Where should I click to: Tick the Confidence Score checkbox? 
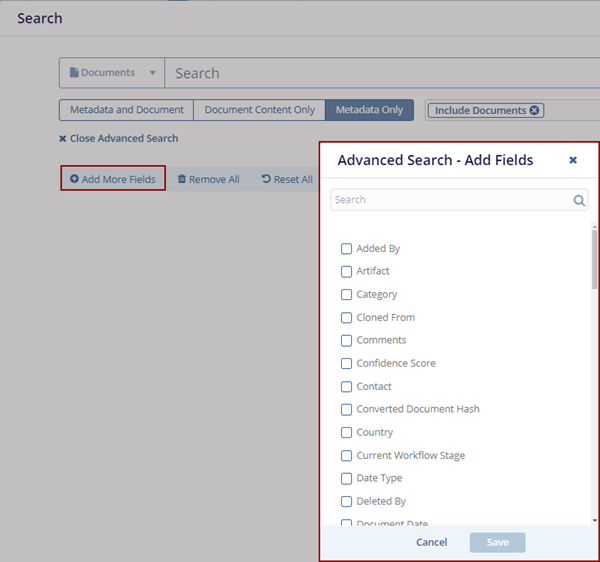point(346,363)
